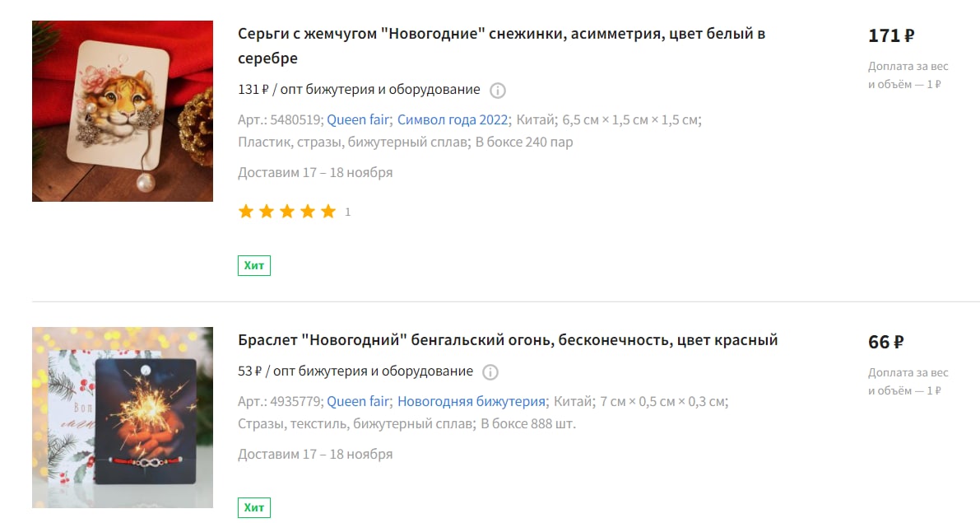Image resolution: width=980 pixels, height=523 pixels.
Task: Click the Хит badge under earrings
Action: [253, 265]
